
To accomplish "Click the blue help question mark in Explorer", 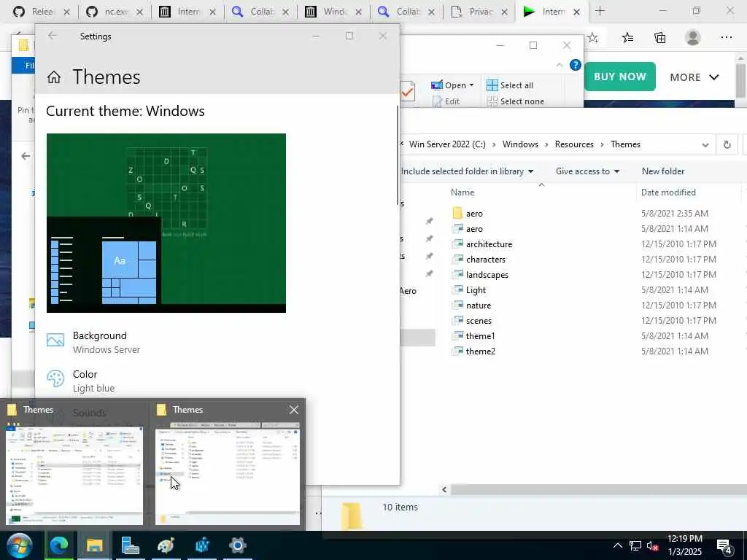I will coord(576,65).
